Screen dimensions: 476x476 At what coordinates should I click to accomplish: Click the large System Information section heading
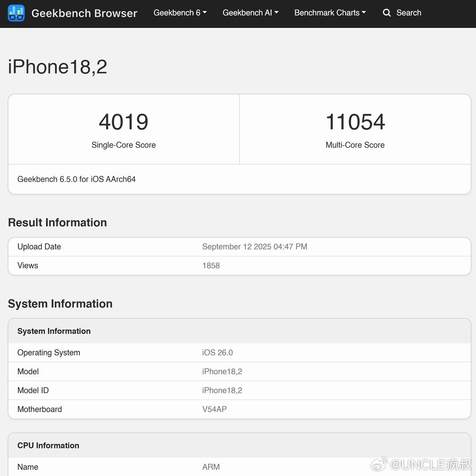pos(60,304)
